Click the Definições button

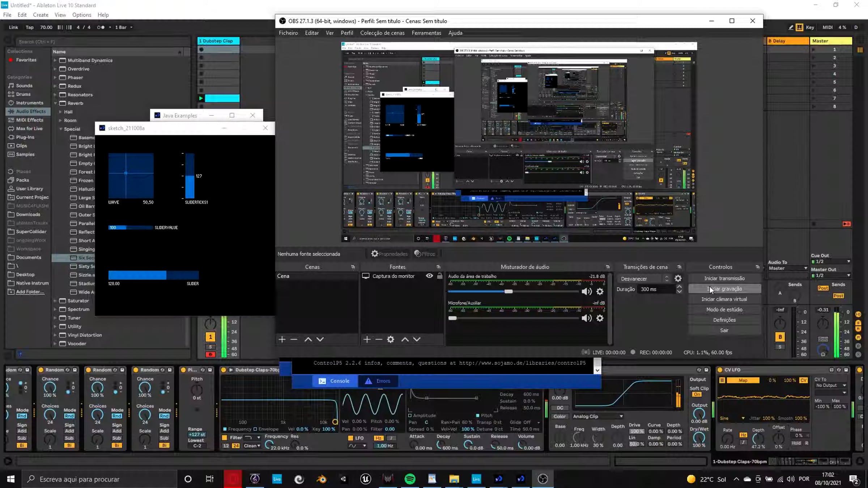724,320
